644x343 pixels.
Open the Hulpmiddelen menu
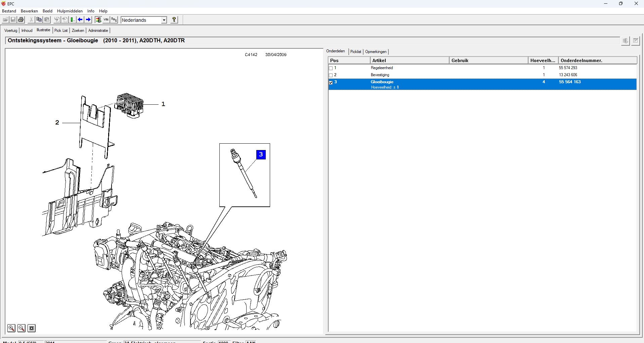click(x=70, y=11)
